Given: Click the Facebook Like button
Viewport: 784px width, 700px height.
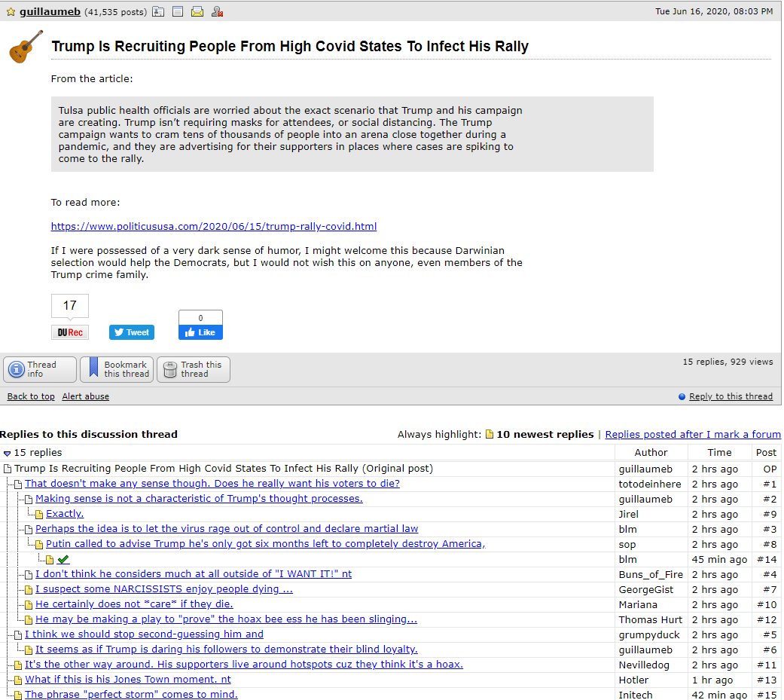Looking at the screenshot, I should [x=200, y=332].
